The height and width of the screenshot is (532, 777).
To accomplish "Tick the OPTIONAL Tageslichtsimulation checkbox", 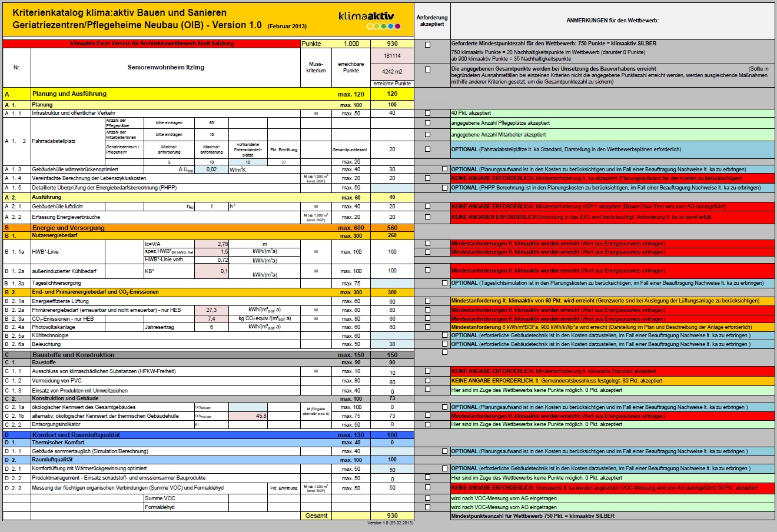I will coord(444,283).
